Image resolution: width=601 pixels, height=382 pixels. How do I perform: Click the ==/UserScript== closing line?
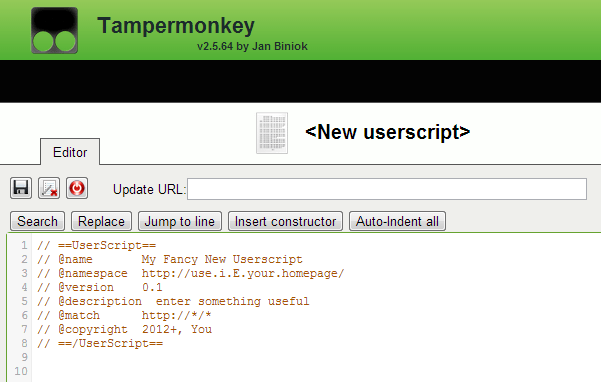point(100,343)
